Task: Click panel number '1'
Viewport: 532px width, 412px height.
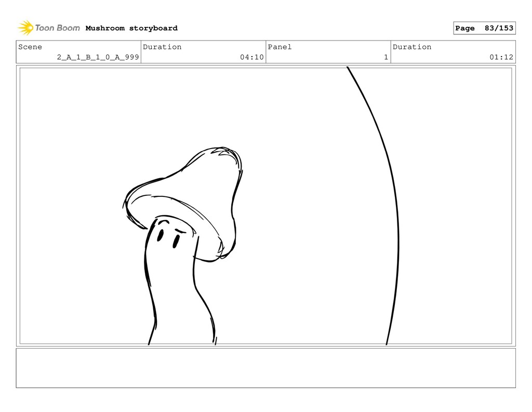Action: point(386,57)
